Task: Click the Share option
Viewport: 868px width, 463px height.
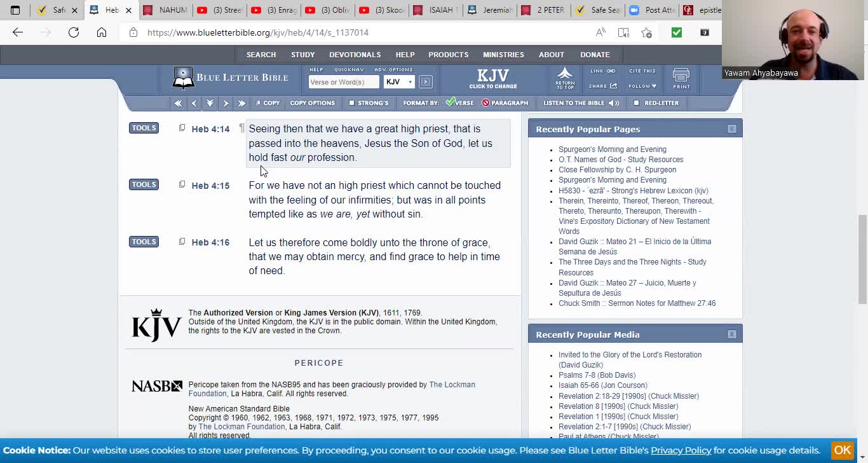Action: (x=602, y=86)
